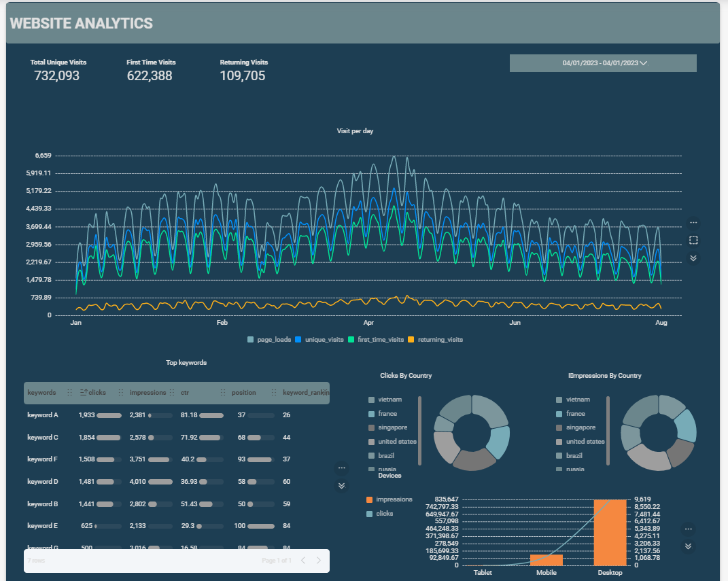This screenshot has height=581, width=728.
Task: Toggle returning_visits series in chart legend
Action: pos(436,340)
